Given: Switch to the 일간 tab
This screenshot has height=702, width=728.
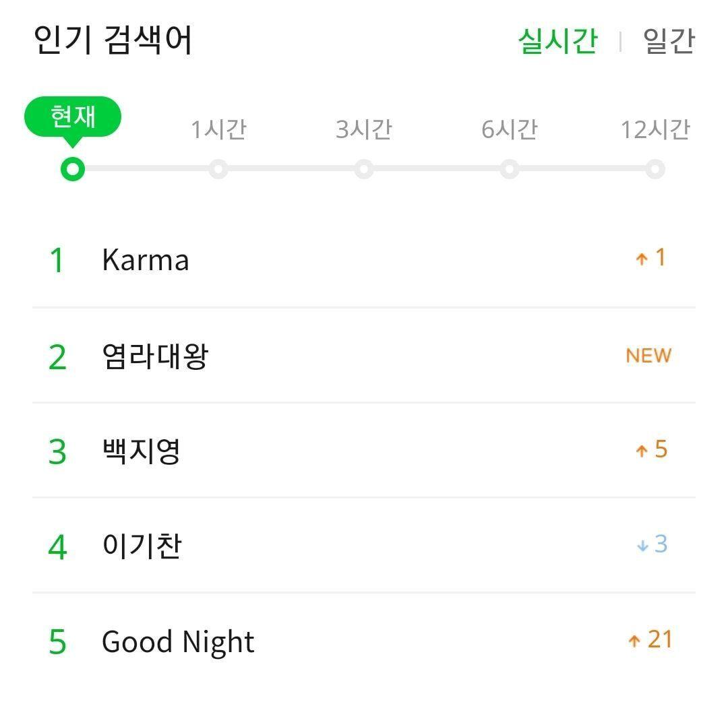Looking at the screenshot, I should point(668,40).
